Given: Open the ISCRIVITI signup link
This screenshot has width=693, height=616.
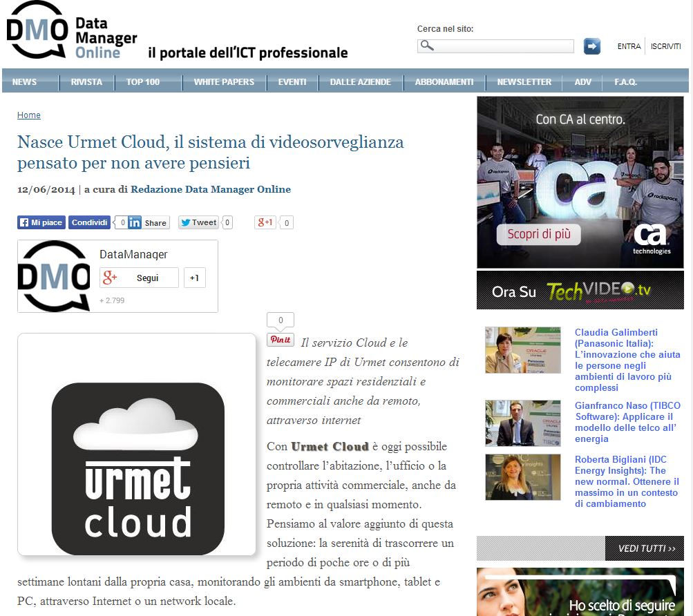Looking at the screenshot, I should pyautogui.click(x=665, y=46).
